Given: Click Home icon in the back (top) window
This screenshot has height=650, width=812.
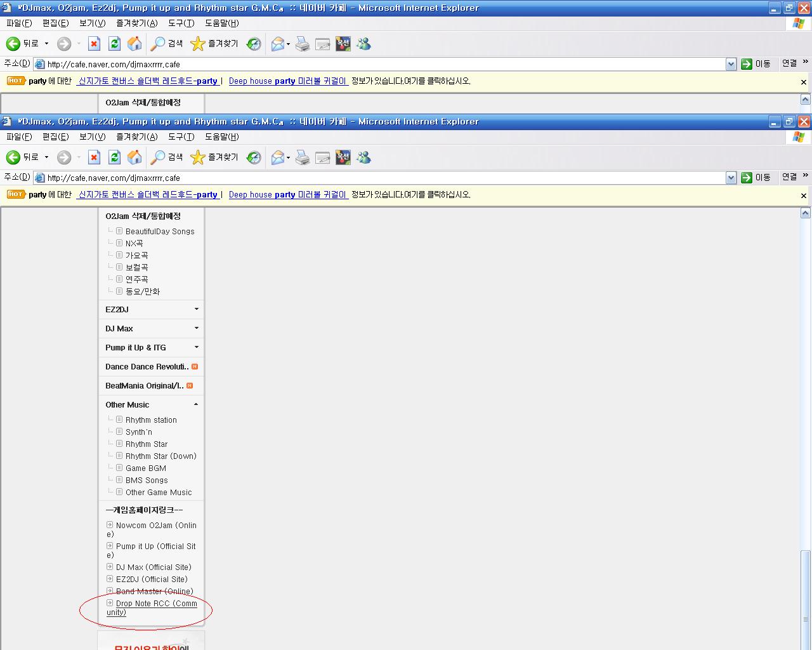Looking at the screenshot, I should 134,44.
